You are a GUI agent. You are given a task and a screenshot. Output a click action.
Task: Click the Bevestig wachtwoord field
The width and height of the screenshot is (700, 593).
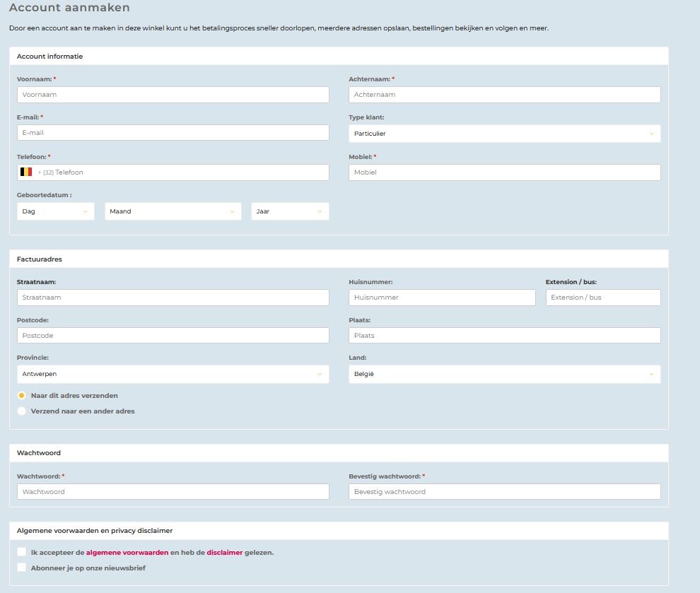point(504,492)
